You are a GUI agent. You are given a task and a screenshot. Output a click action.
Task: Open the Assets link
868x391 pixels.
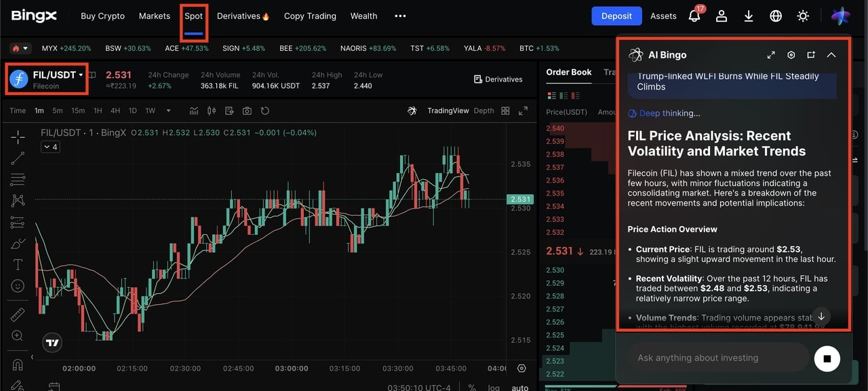pyautogui.click(x=663, y=16)
